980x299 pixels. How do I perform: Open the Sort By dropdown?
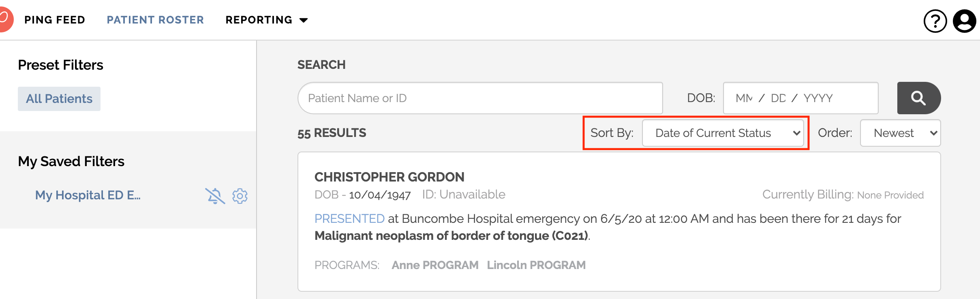pyautogui.click(x=724, y=133)
